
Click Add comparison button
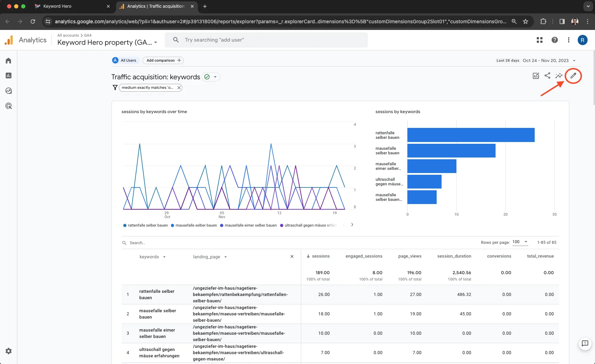tap(163, 60)
